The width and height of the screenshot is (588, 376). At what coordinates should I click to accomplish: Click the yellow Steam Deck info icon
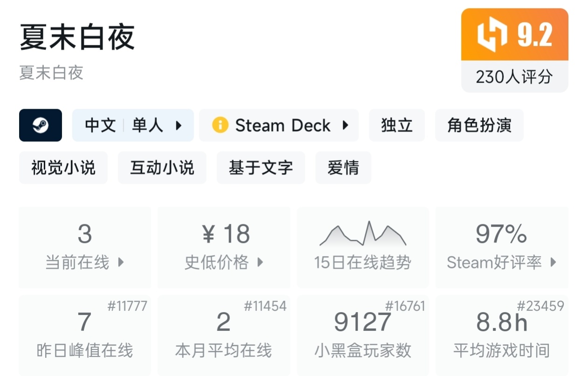pyautogui.click(x=220, y=125)
